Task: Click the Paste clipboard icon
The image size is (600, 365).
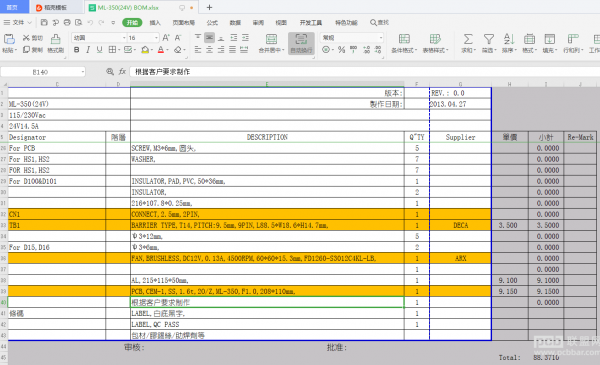Action: [x=9, y=39]
